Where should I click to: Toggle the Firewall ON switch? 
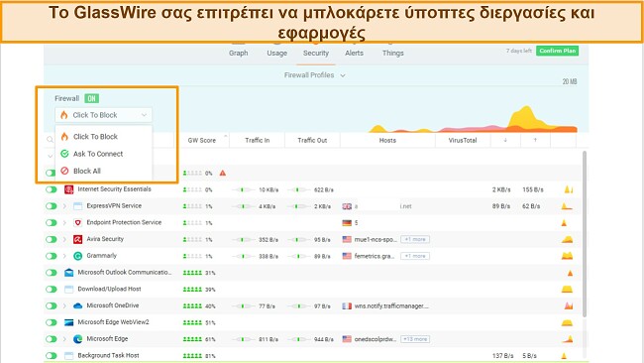pos(91,98)
